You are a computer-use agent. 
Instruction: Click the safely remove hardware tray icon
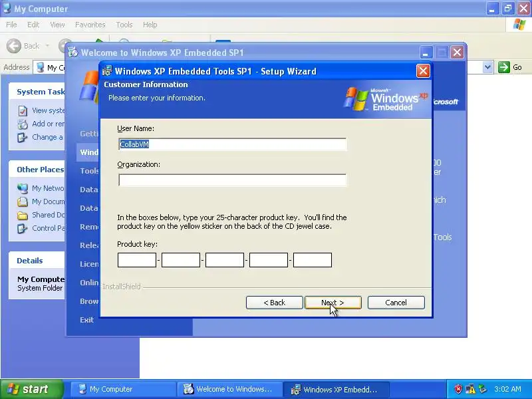[x=483, y=389]
